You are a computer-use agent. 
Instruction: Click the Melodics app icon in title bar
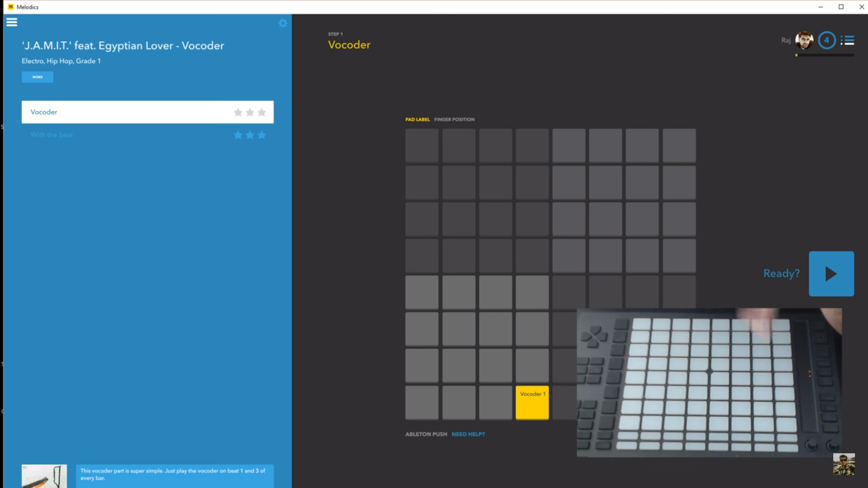pos(10,7)
